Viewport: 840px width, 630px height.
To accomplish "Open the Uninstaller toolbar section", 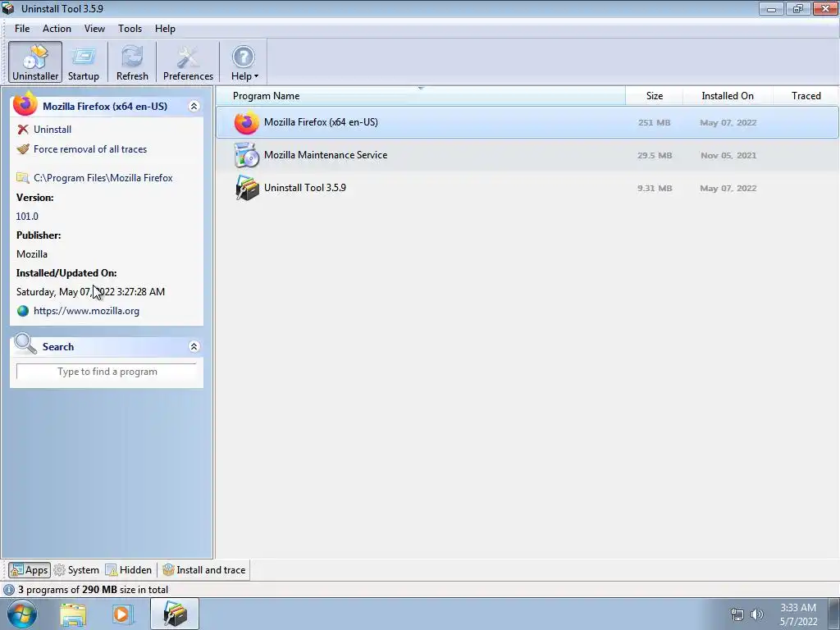I will click(x=35, y=62).
